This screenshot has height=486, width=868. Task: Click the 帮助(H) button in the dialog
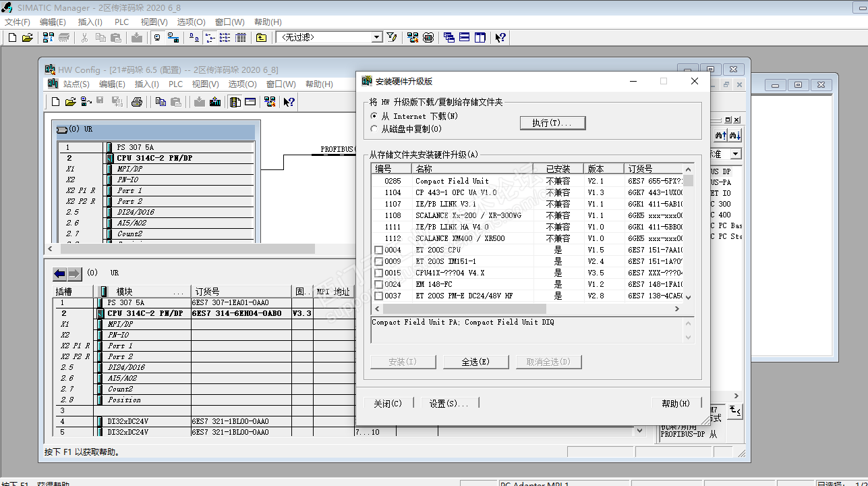coord(676,404)
